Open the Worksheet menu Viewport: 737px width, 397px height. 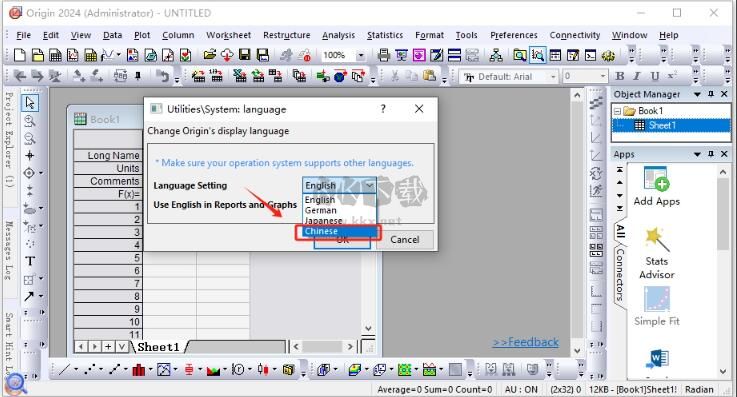228,35
